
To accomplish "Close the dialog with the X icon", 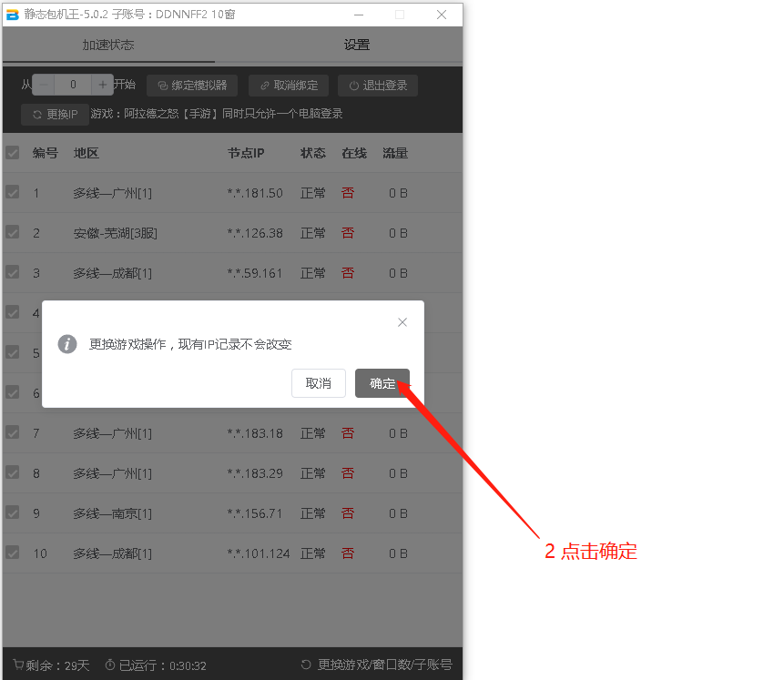I will click(x=402, y=322).
